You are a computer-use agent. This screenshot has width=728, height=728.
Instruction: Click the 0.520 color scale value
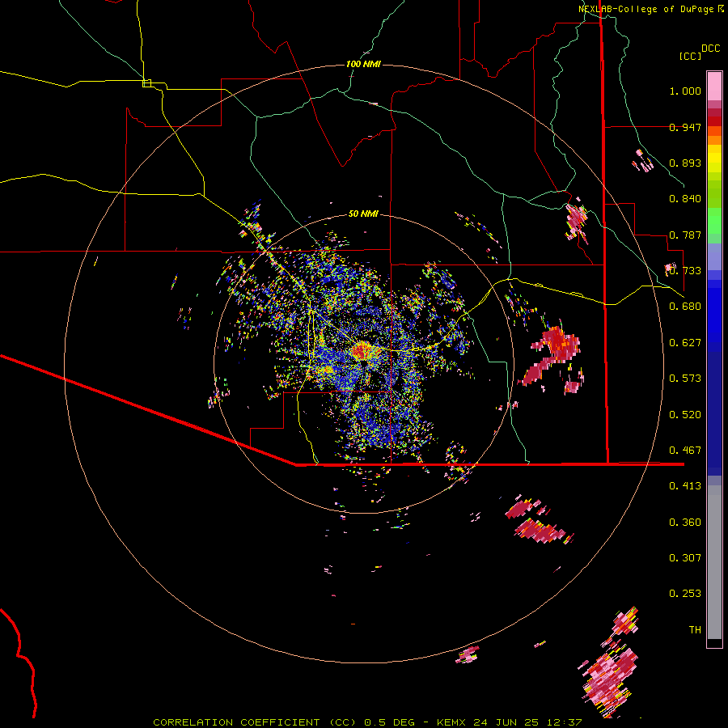[685, 415]
